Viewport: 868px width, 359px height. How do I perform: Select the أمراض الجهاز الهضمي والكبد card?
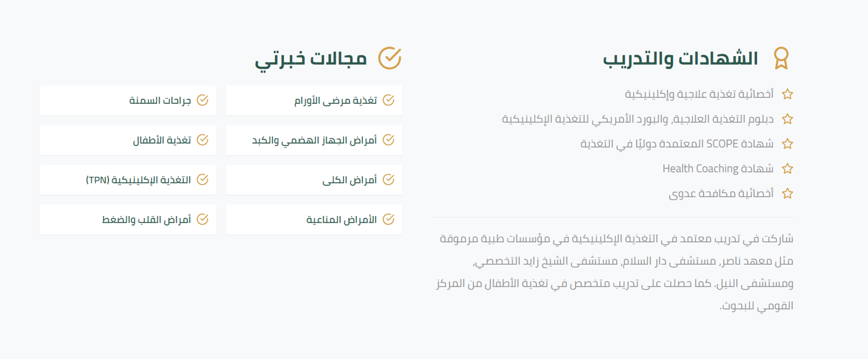(314, 140)
